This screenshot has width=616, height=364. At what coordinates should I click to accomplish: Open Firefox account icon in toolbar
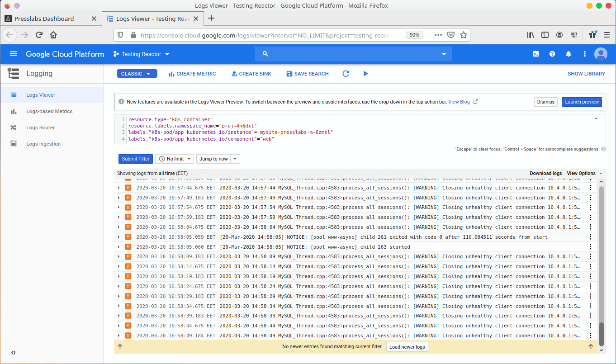(x=559, y=35)
